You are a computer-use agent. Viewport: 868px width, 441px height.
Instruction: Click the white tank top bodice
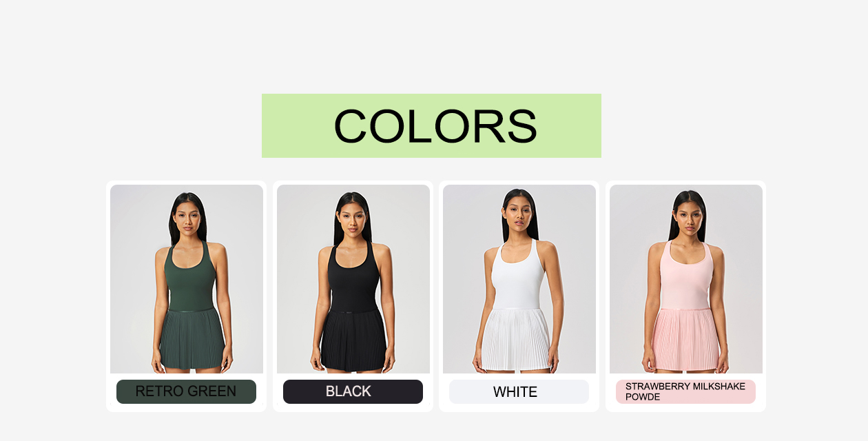tap(518, 276)
